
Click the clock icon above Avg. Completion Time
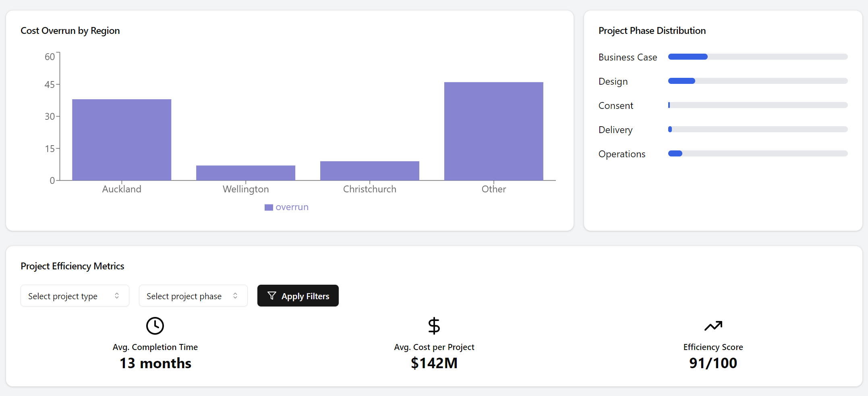(155, 326)
